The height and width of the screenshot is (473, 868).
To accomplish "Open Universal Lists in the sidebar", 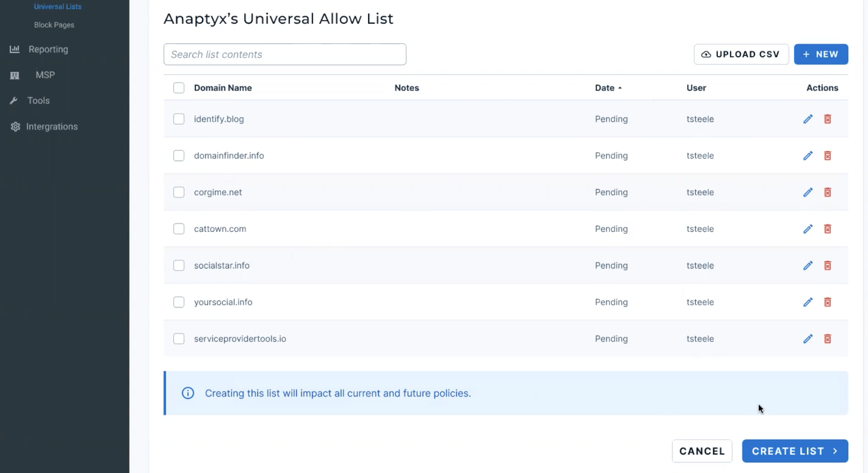I will pyautogui.click(x=57, y=7).
